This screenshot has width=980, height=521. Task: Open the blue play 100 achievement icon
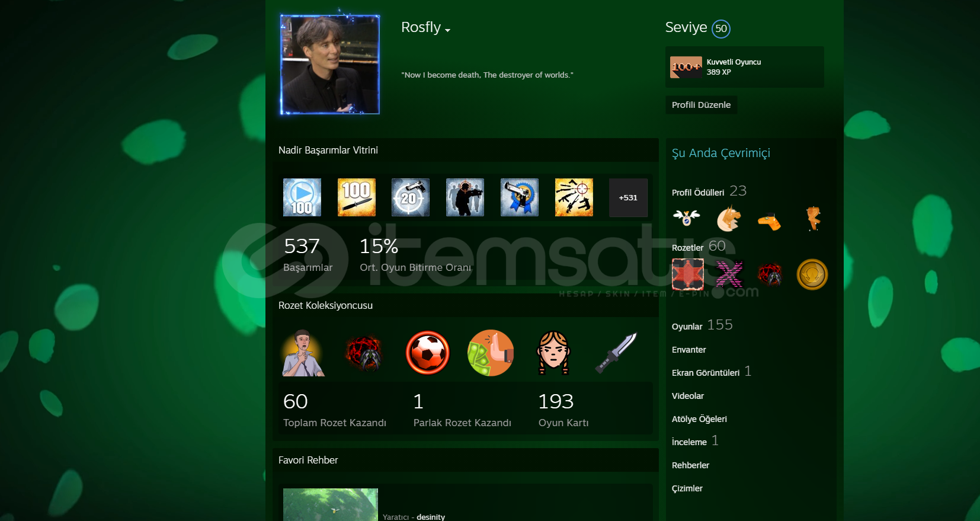point(302,197)
